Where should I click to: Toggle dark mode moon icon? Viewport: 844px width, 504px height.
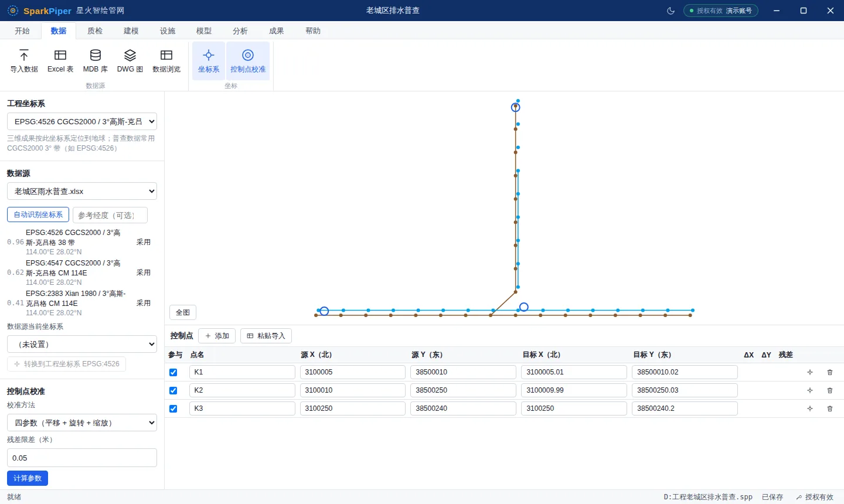point(671,11)
